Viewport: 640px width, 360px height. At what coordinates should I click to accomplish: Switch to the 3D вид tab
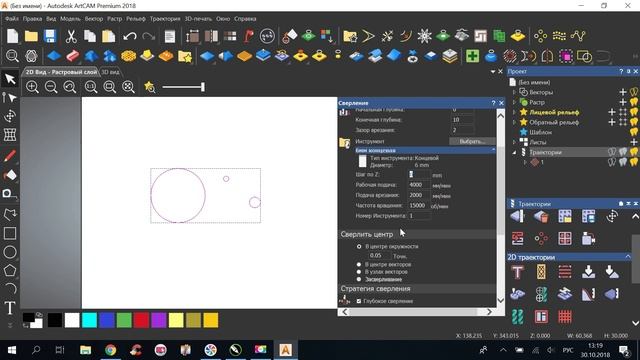coord(110,72)
